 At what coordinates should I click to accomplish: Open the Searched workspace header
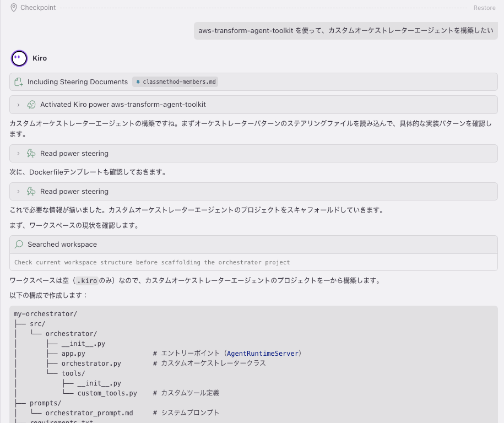click(253, 245)
